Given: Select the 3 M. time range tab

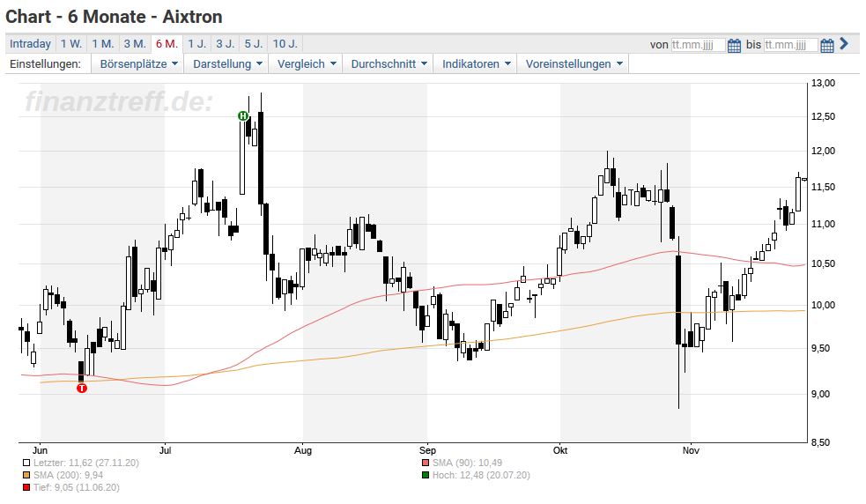Looking at the screenshot, I should [135, 44].
